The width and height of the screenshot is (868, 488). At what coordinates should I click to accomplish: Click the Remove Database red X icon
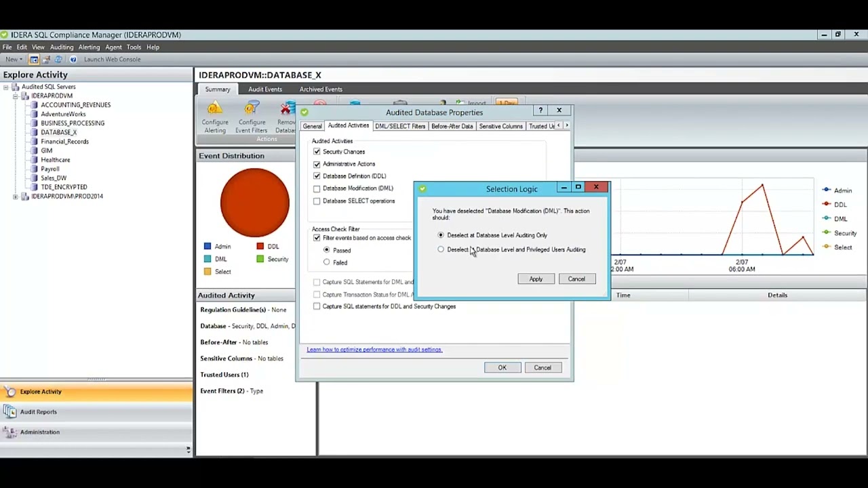(286, 108)
